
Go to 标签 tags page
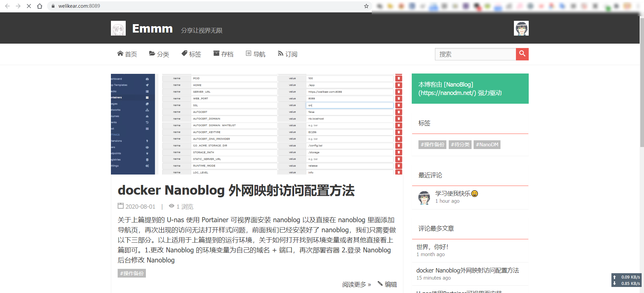tap(191, 54)
